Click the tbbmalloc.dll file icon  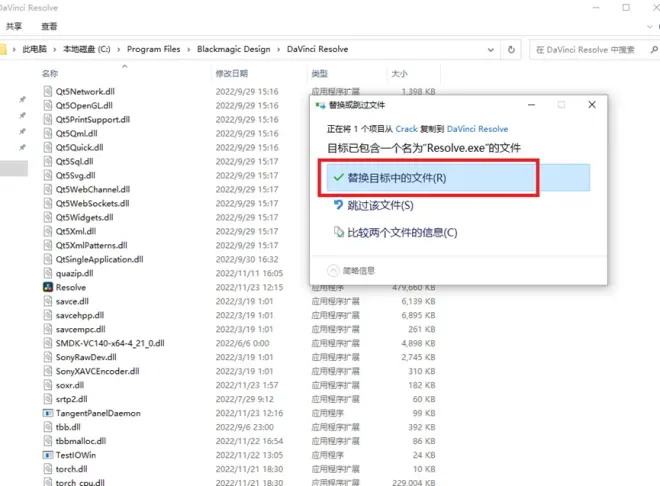tap(48, 441)
